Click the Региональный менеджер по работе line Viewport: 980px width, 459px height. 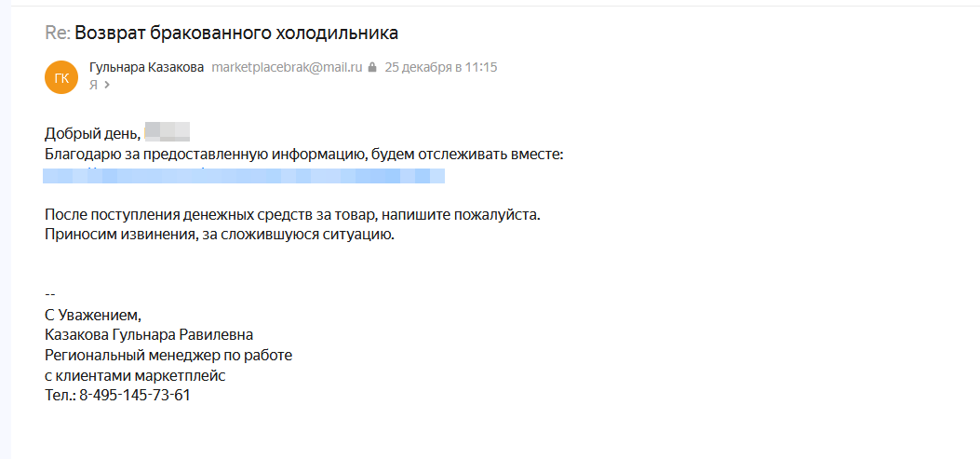pyautogui.click(x=168, y=355)
